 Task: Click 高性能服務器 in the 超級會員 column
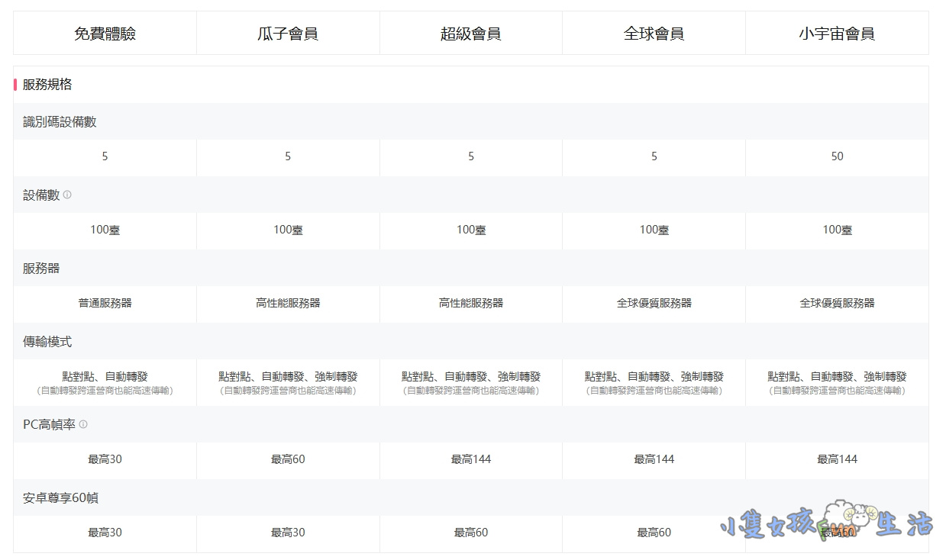(471, 303)
